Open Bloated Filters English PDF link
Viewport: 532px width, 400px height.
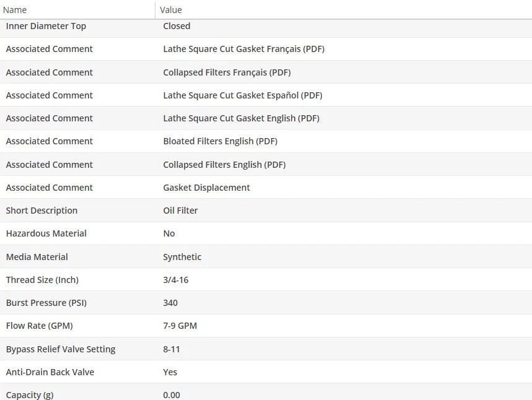click(x=220, y=141)
